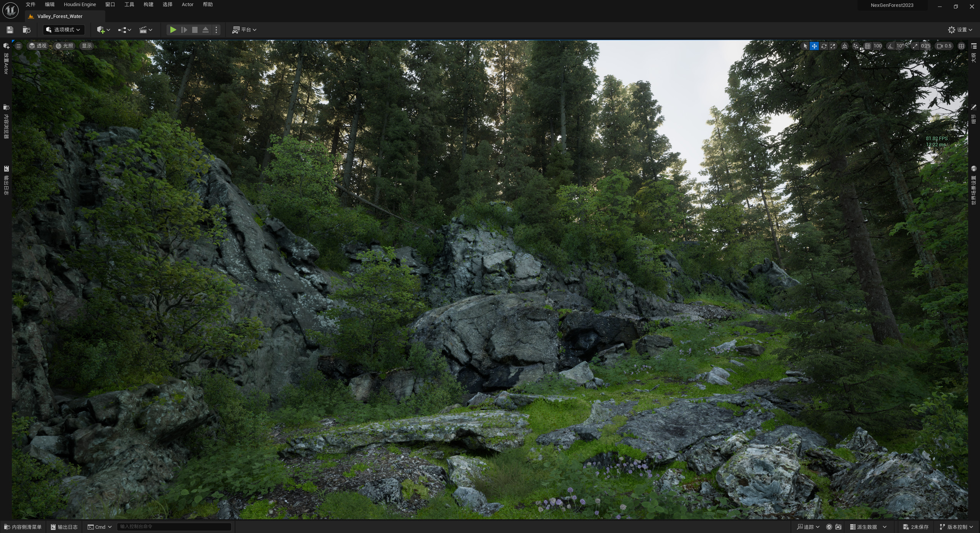
Task: Click the 81.82 FPS readout
Action: click(937, 139)
